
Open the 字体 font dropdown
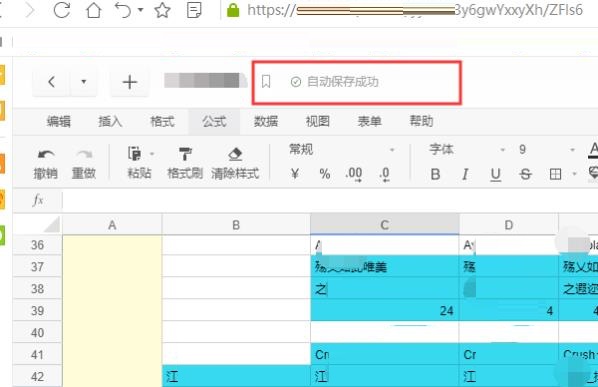[x=467, y=150]
